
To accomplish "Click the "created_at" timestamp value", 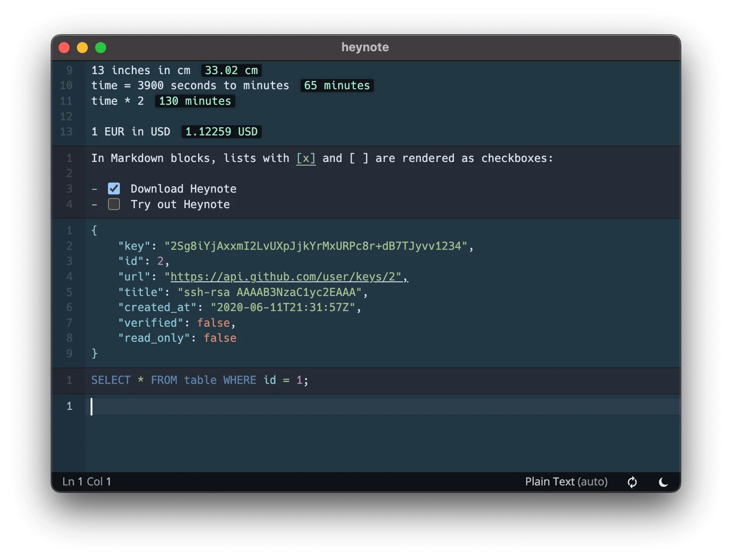I will tap(283, 307).
